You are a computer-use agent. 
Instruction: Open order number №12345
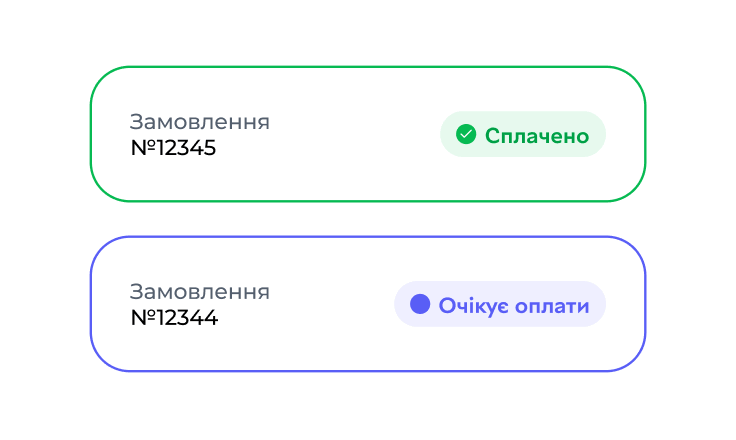(x=173, y=148)
